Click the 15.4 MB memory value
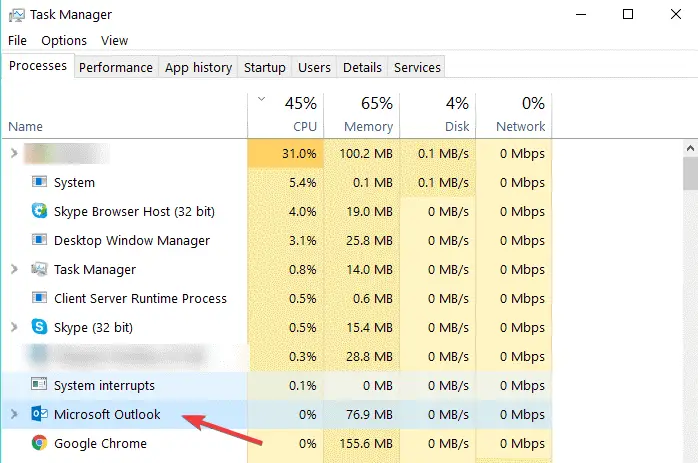The height and width of the screenshot is (463, 698). point(369,328)
